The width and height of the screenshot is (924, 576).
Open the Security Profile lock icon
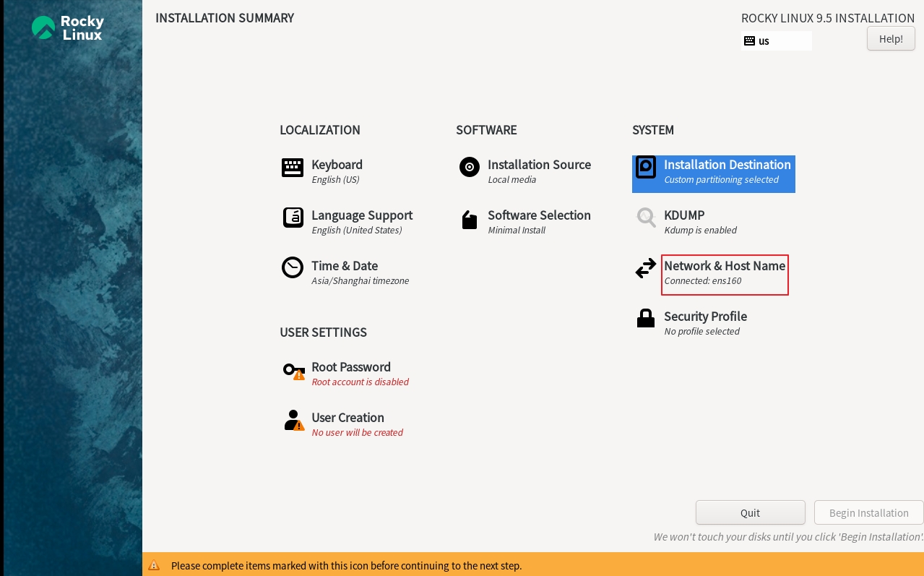tap(646, 319)
